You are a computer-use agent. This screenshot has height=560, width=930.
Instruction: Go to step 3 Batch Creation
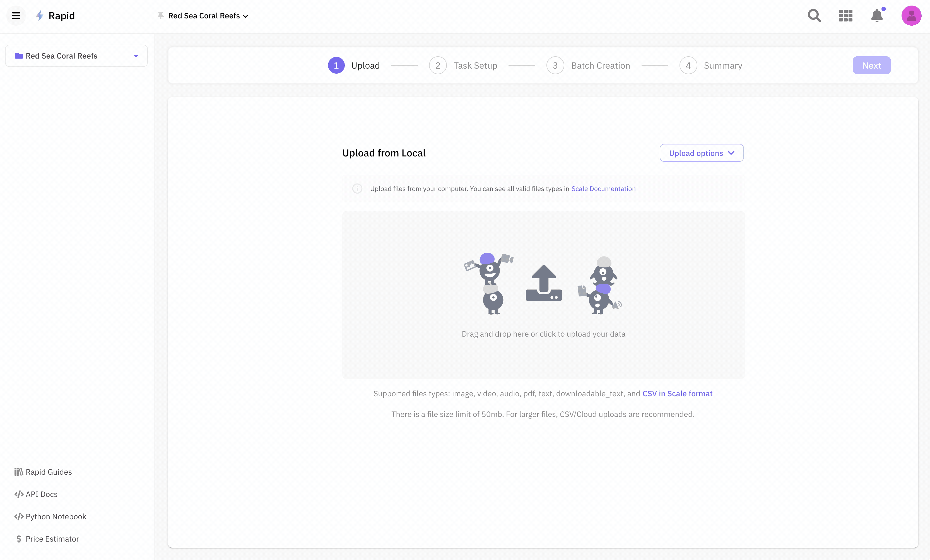point(588,66)
